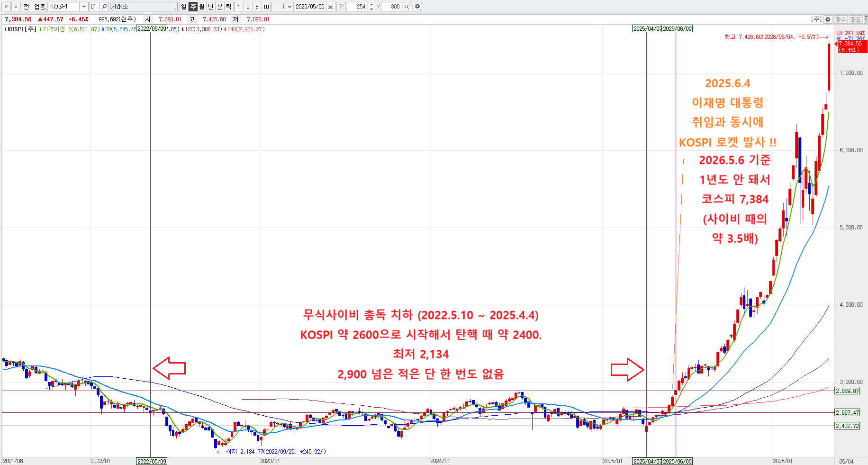This screenshot has width=868, height=465.
Task: Switch chart to daily 일 period
Action: (x=183, y=7)
